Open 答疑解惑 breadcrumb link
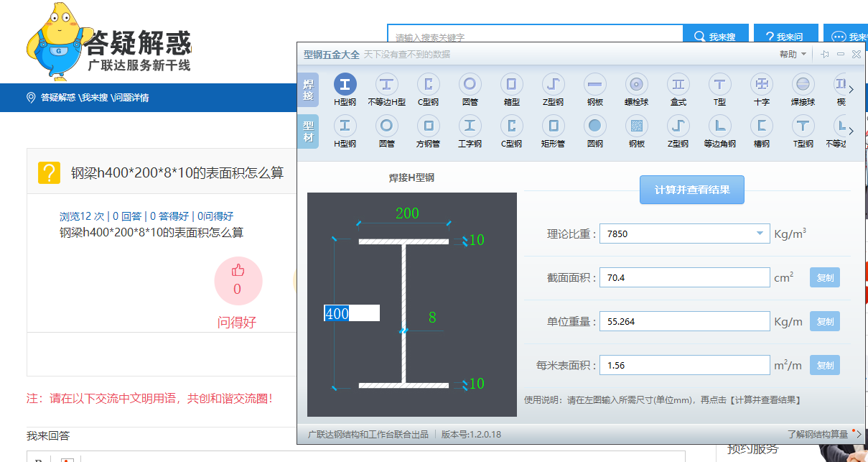The width and height of the screenshot is (868, 462). [x=57, y=98]
